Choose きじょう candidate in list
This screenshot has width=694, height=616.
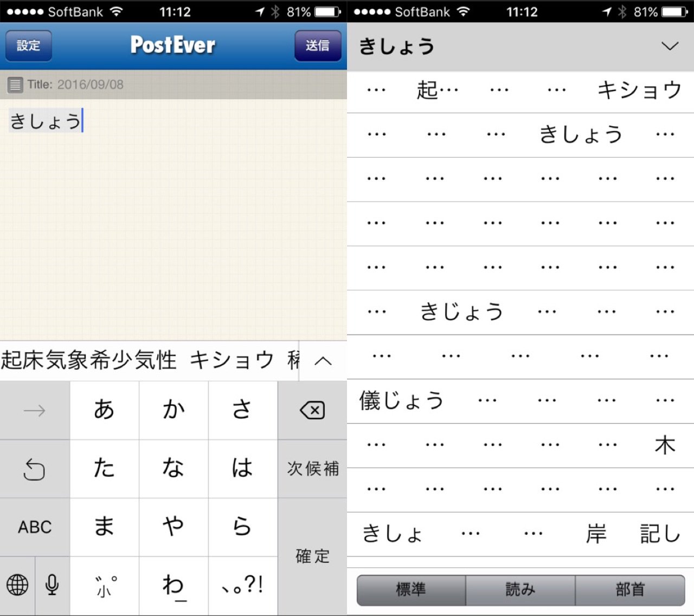point(461,312)
